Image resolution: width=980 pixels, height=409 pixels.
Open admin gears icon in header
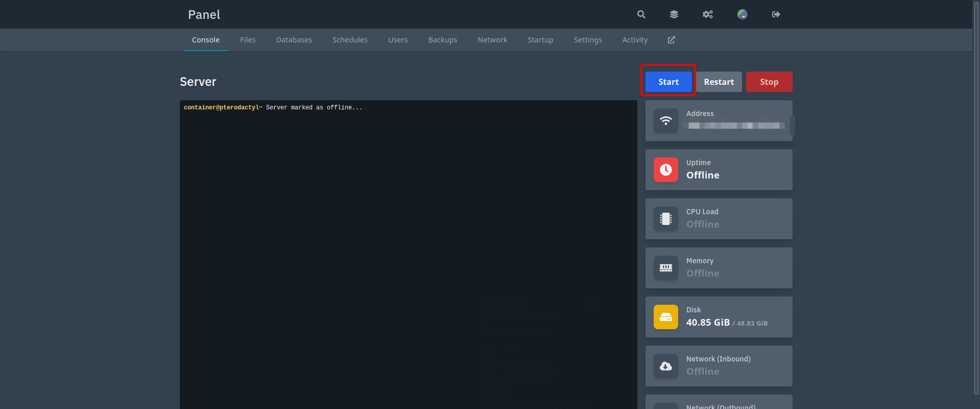pyautogui.click(x=708, y=14)
